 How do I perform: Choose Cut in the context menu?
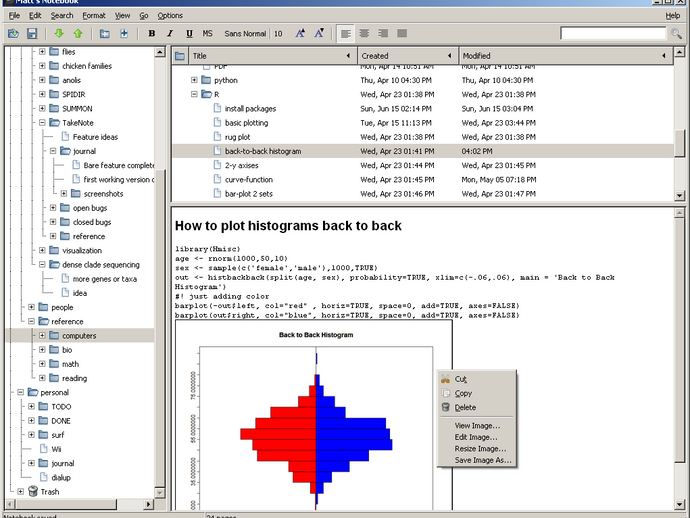[x=477, y=379]
